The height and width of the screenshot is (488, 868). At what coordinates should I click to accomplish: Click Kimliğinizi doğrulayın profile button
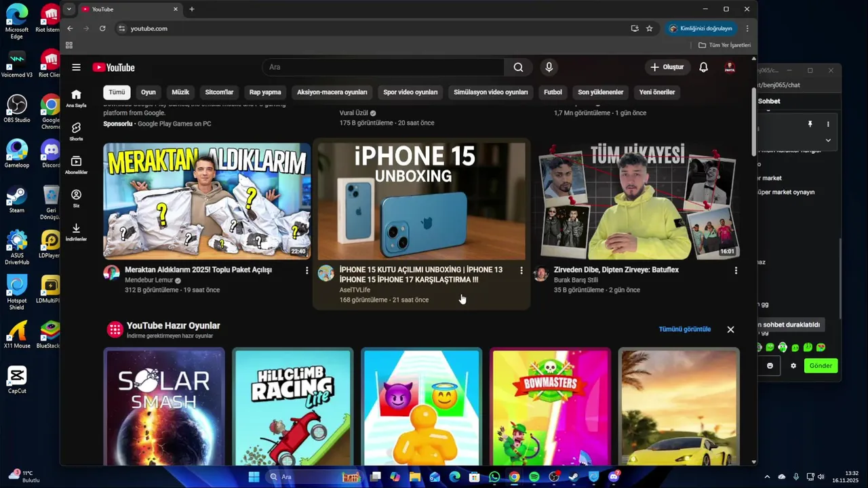coord(701,28)
